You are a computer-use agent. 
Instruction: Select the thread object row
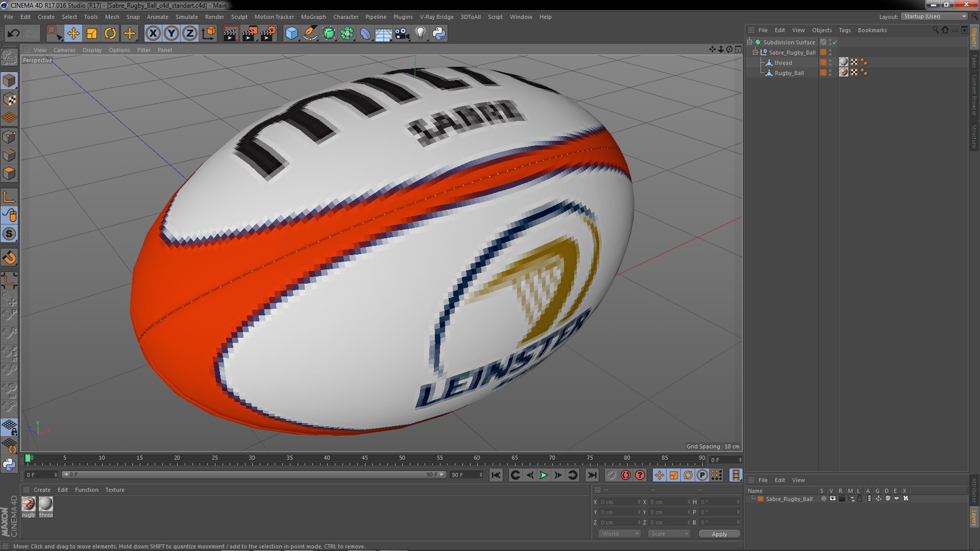(x=783, y=63)
